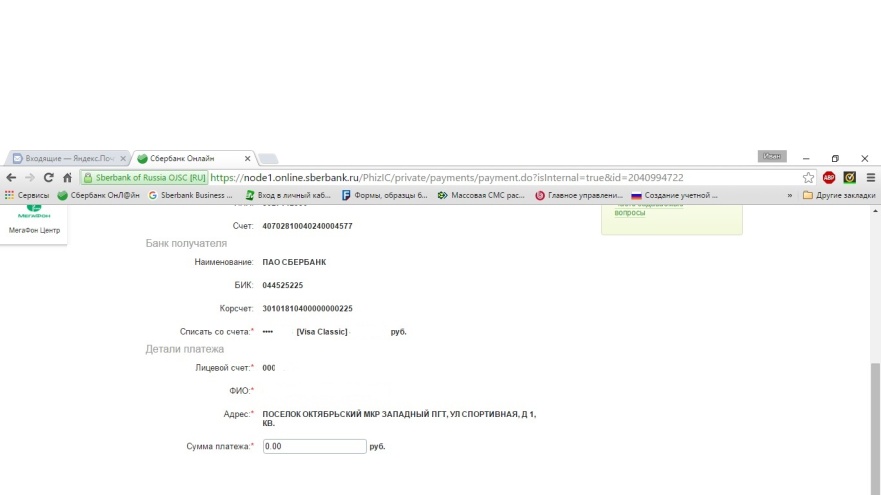Bookmark page with the star icon
The height and width of the screenshot is (495, 881).
click(x=808, y=177)
